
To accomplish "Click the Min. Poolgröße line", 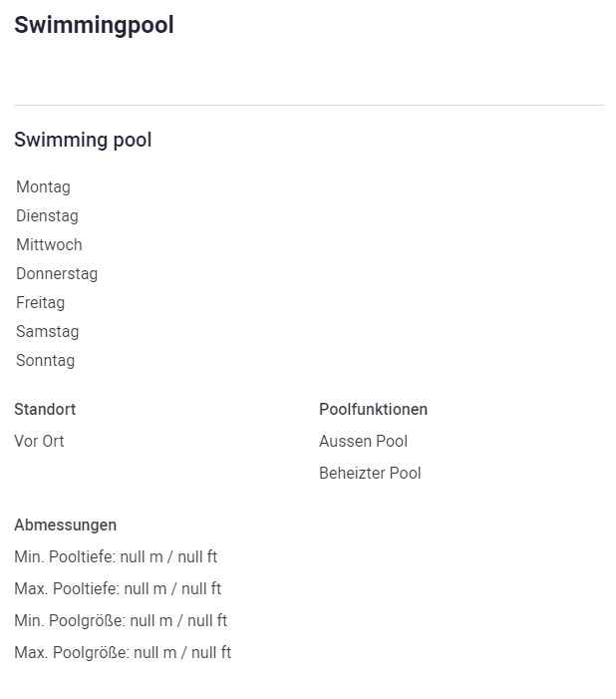I will pos(121,621).
